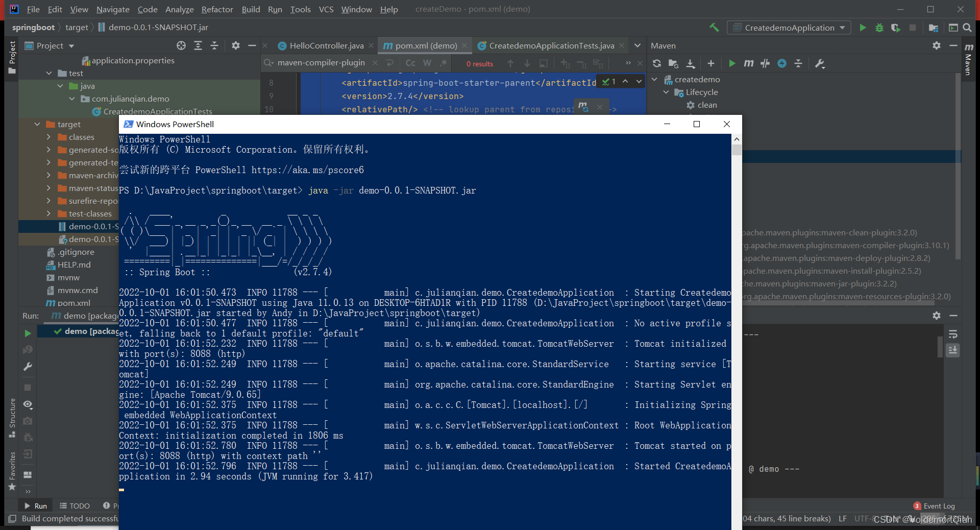Open Maven panel gear options
Viewport: 980px width, 530px height.
click(937, 45)
